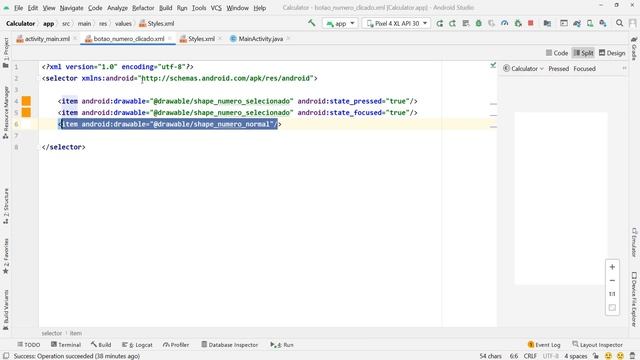Switch editor to Split view
640x360 pixels.
click(583, 53)
